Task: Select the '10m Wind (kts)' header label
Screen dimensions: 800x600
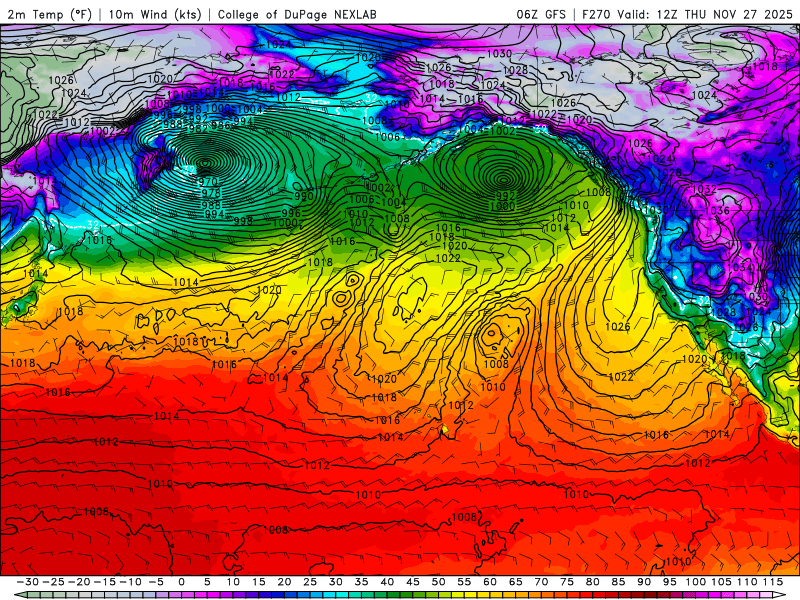Action: (155, 14)
